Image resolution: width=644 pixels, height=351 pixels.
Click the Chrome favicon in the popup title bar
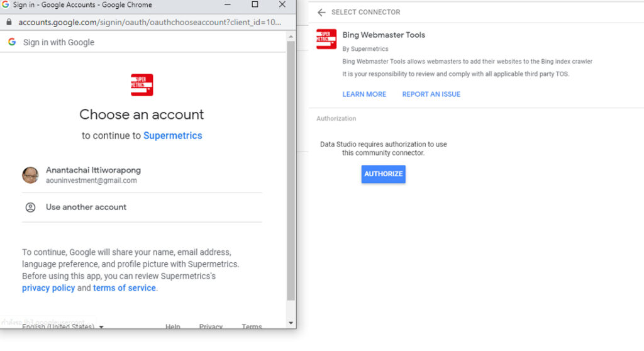pos(5,4)
